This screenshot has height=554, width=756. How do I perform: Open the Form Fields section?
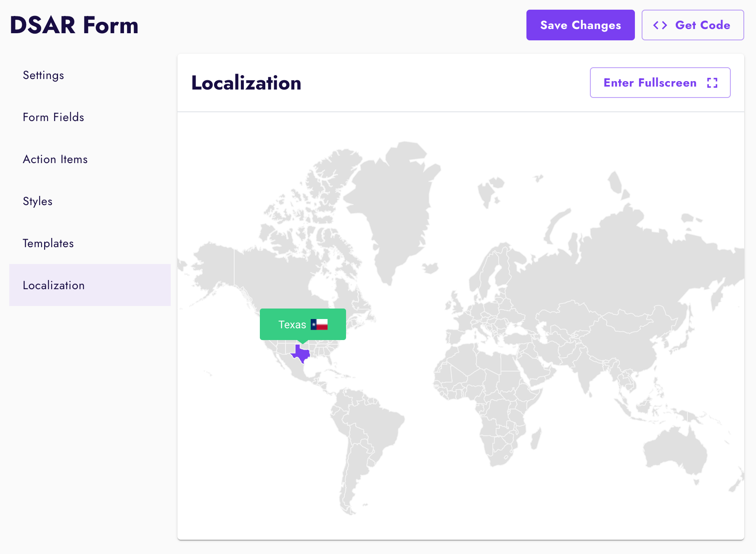[x=53, y=117]
